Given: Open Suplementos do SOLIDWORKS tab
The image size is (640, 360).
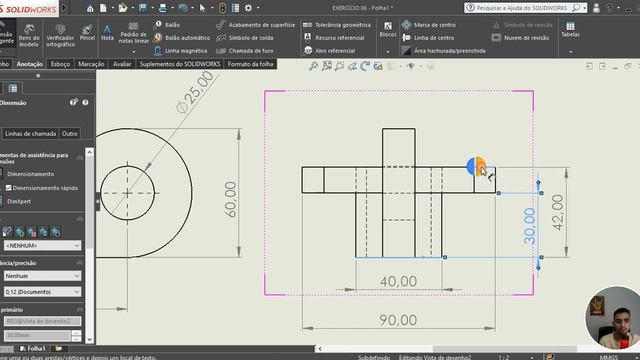Looking at the screenshot, I should (180, 64).
